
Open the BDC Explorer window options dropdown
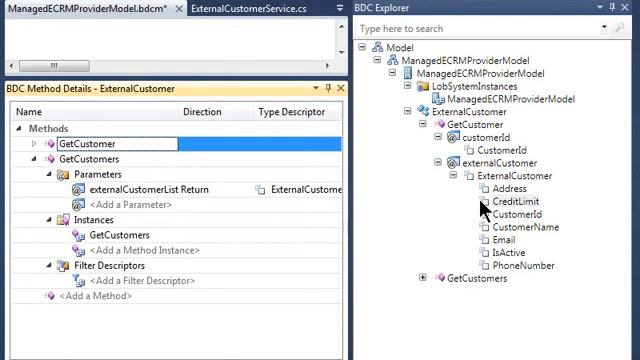point(600,7)
